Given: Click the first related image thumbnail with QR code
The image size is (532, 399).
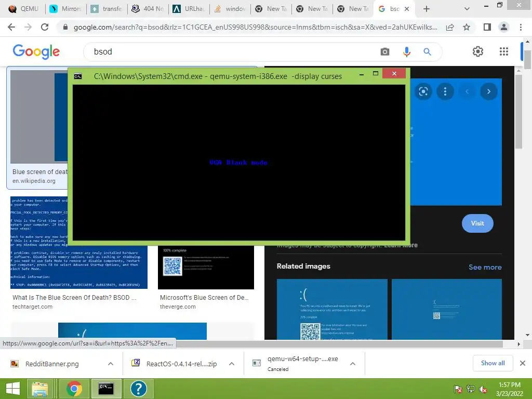Looking at the screenshot, I should point(332,309).
